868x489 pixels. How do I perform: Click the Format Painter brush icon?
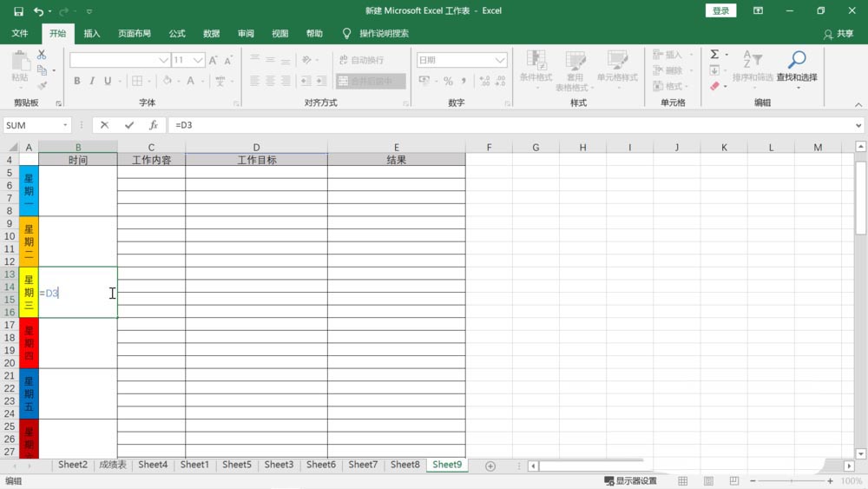42,85
